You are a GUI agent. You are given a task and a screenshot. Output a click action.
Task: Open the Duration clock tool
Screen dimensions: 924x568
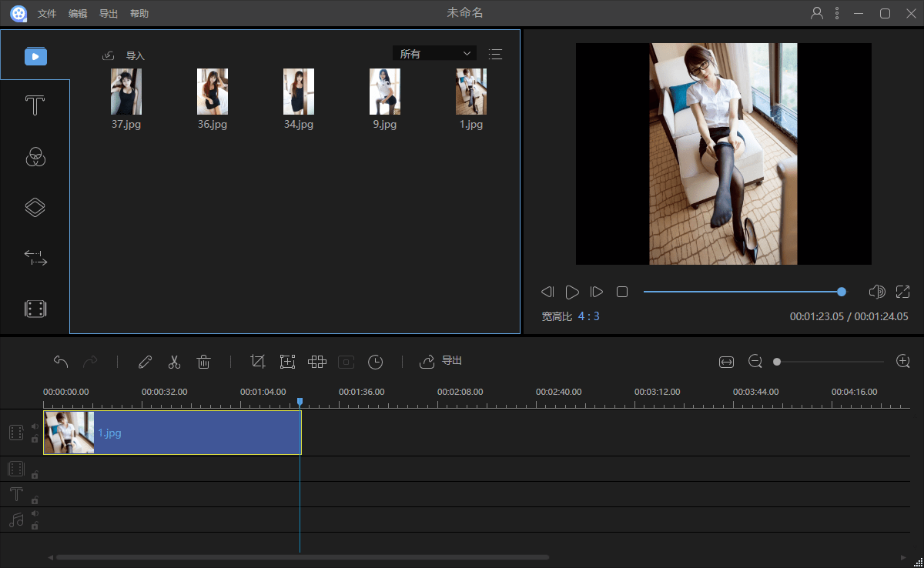[x=376, y=361]
